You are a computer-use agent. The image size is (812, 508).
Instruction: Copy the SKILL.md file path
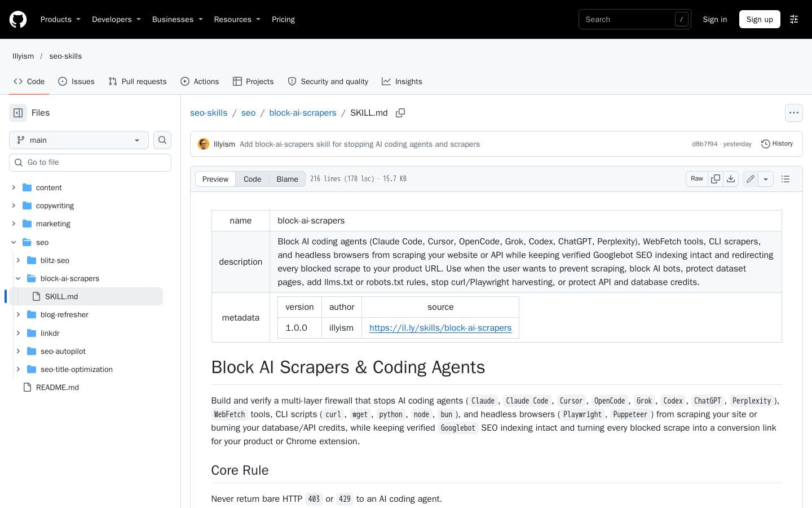pyautogui.click(x=400, y=113)
